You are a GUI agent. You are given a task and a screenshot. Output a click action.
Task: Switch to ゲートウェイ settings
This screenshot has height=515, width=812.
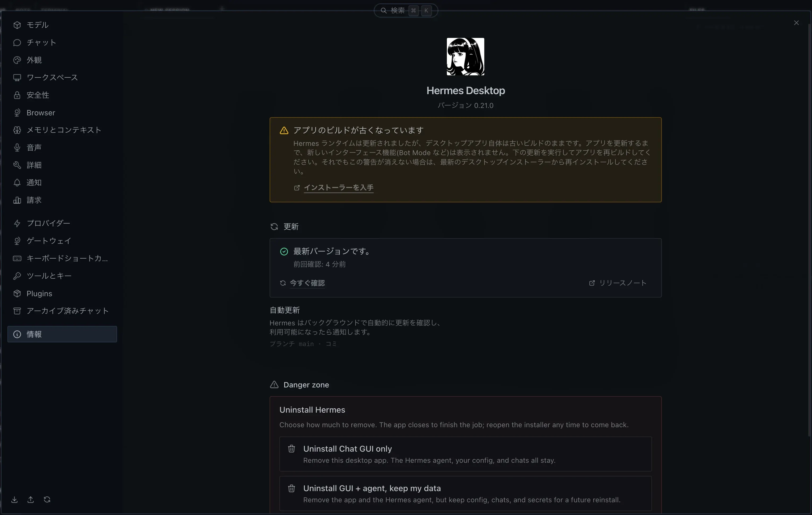click(x=62, y=241)
